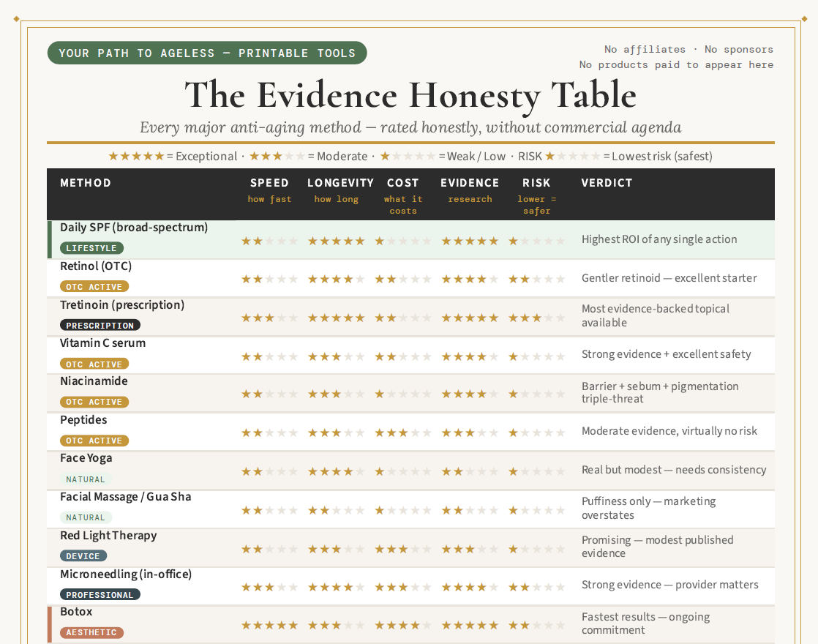This screenshot has width=818, height=644.
Task: Click the OTC ACTIVE tag under Vitamin C serum
Action: point(94,364)
